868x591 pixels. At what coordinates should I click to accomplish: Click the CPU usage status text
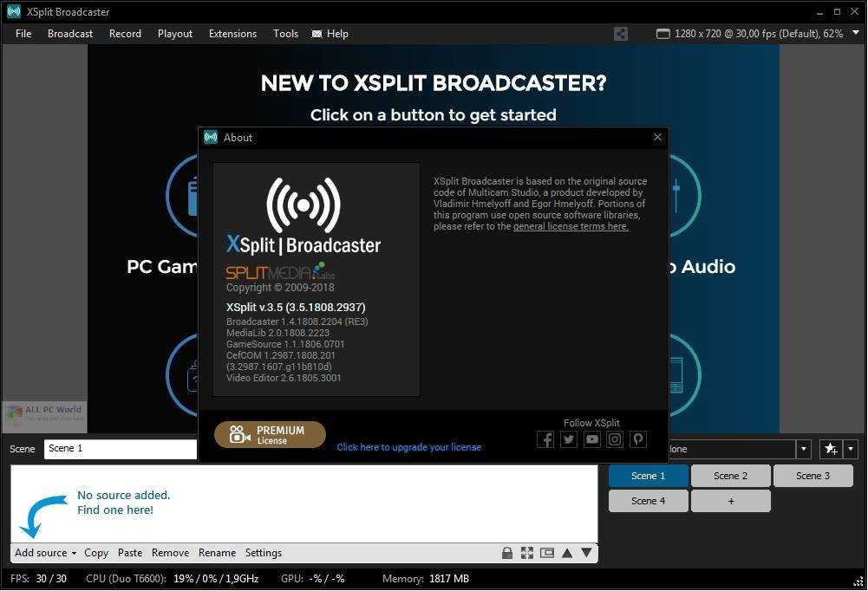pos(173,579)
